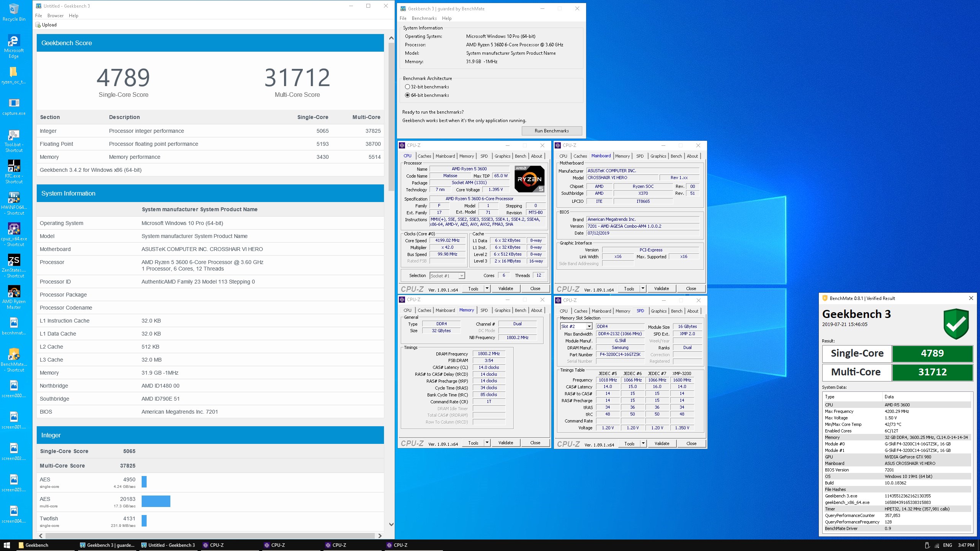Click the DRAM Frequency value 1800.2 MHz
Image resolution: width=980 pixels, height=551 pixels.
point(489,354)
